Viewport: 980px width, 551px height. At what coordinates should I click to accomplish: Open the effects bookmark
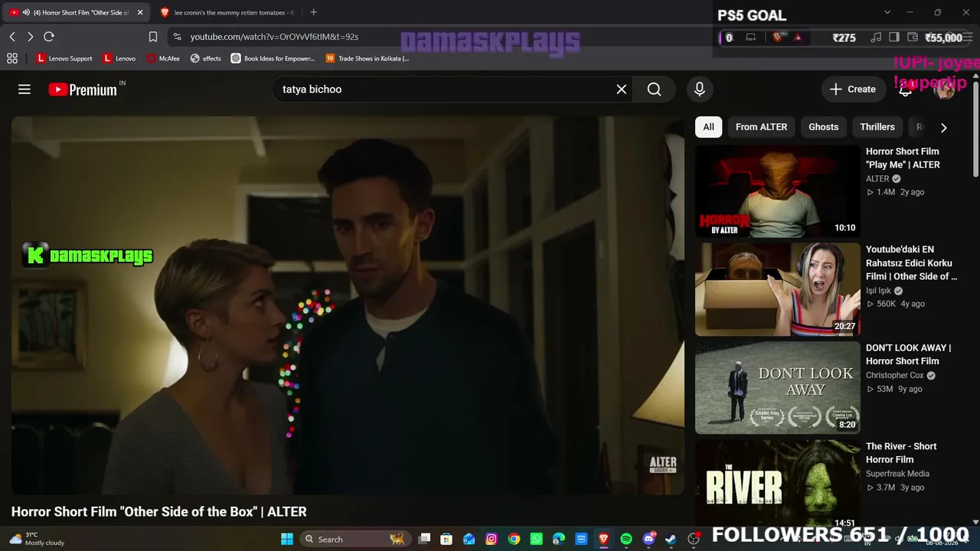(x=206, y=58)
